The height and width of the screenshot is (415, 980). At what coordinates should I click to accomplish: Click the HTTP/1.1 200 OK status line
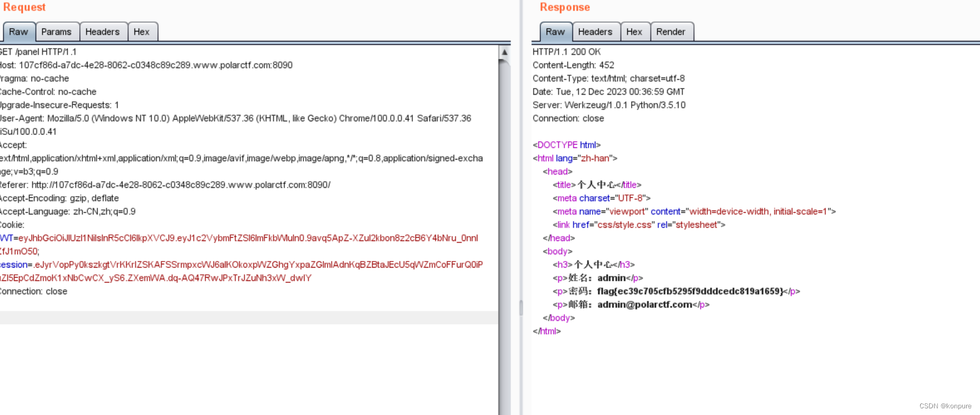point(567,52)
